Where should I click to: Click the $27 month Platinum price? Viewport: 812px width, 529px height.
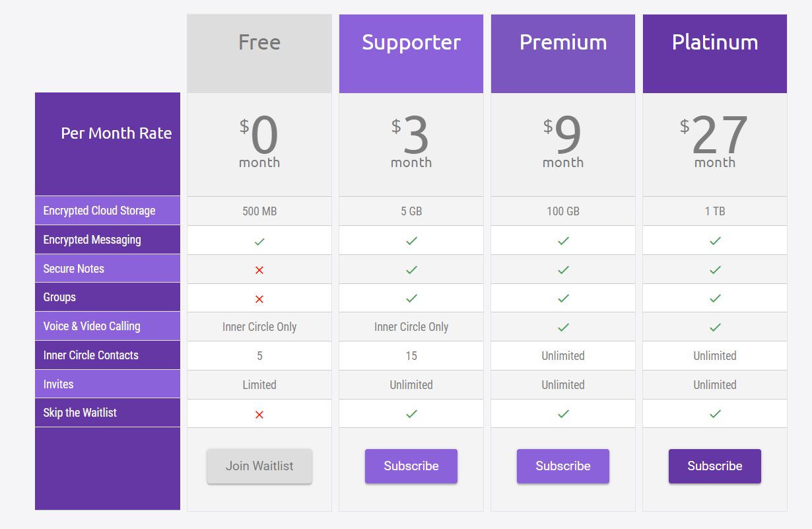tap(715, 142)
